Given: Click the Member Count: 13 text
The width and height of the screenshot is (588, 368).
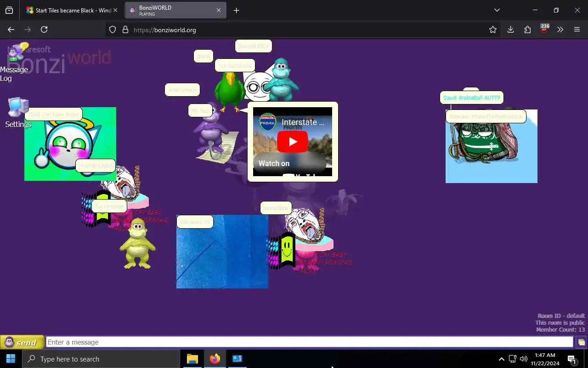Looking at the screenshot, I should 560,330.
